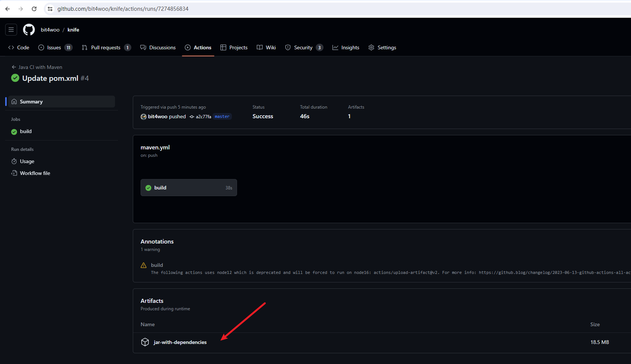
Task: Open the build job card in workflow graph
Action: (189, 188)
